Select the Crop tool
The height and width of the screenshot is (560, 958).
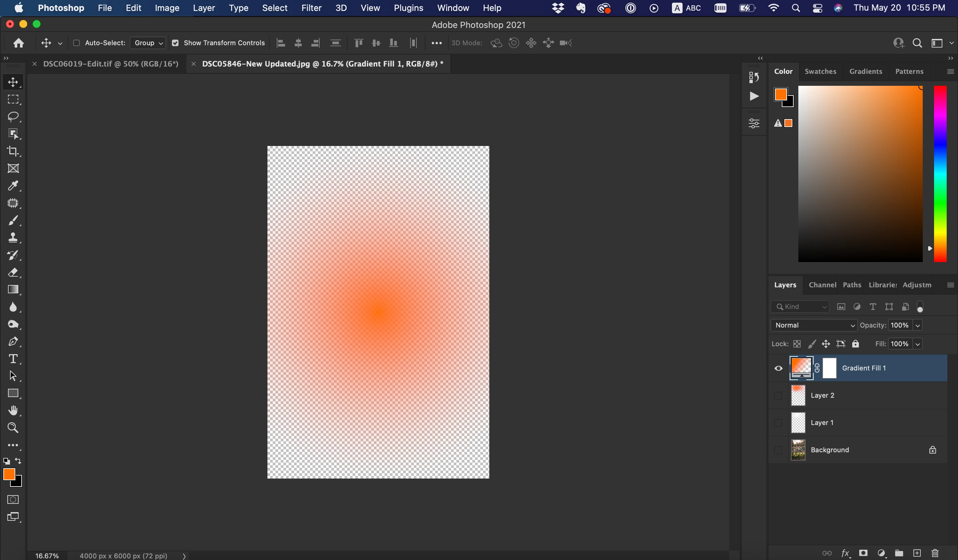coord(13,151)
